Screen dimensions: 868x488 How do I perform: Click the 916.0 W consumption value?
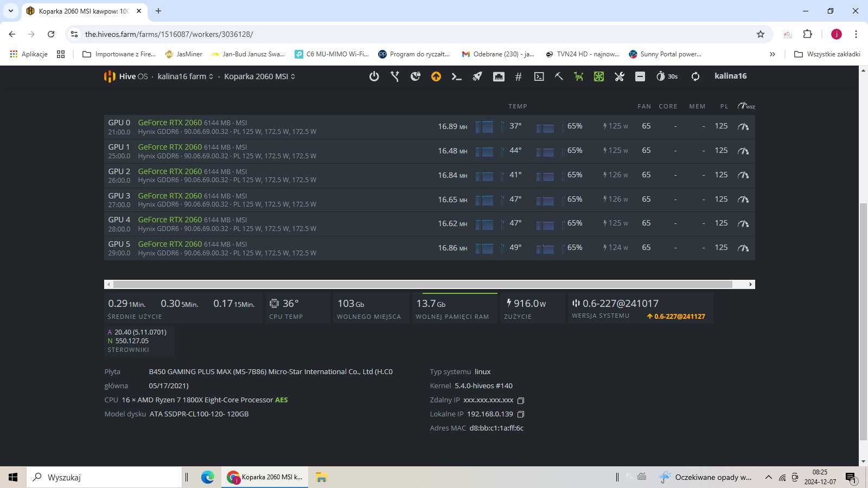(x=526, y=304)
